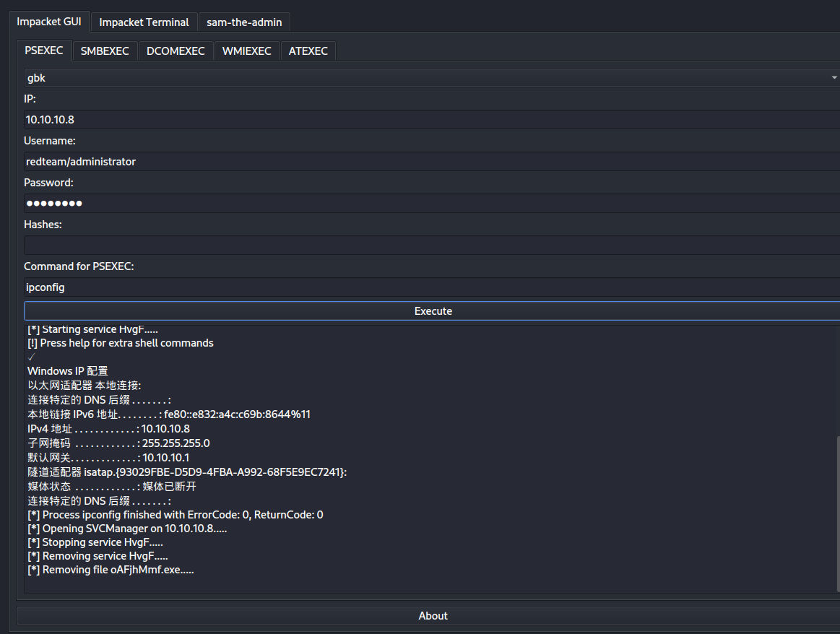Click the masked Password field
Image resolution: width=840 pixels, height=634 pixels.
[x=432, y=203]
